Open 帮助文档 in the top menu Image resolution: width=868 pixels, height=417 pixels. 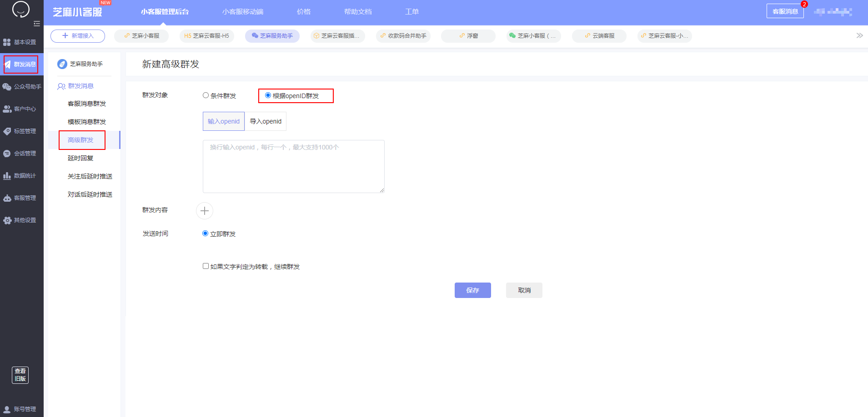358,12
